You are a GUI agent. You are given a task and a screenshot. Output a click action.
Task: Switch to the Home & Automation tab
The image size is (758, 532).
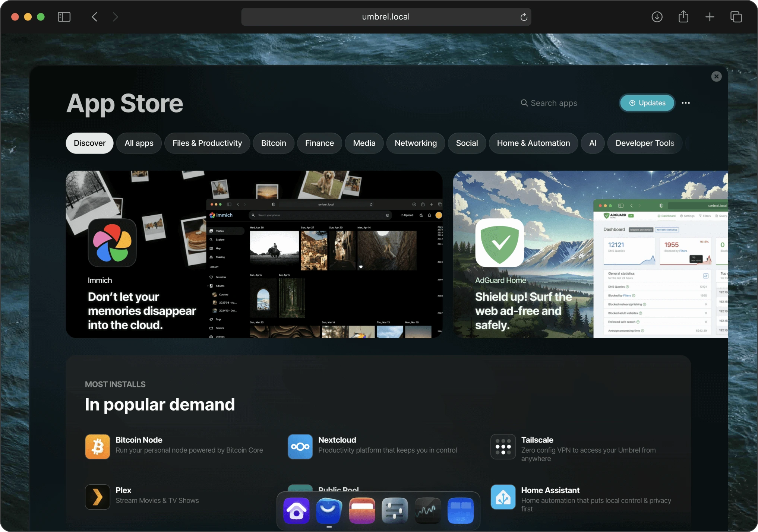click(533, 143)
